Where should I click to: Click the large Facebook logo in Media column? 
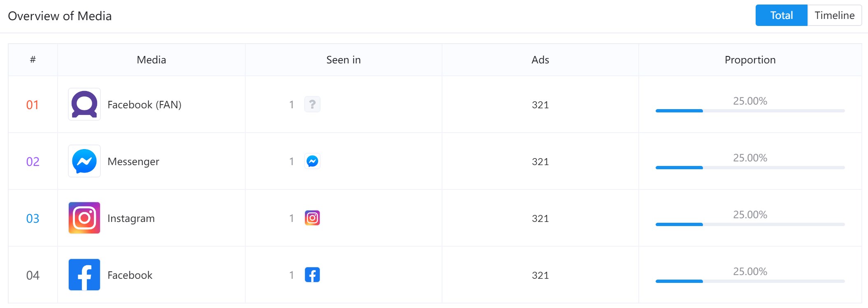[x=84, y=275]
